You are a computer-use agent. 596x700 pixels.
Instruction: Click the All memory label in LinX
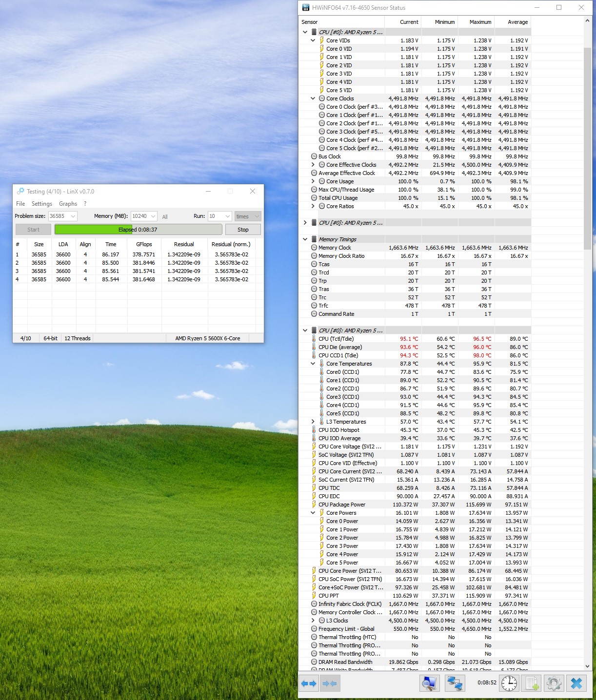[165, 216]
